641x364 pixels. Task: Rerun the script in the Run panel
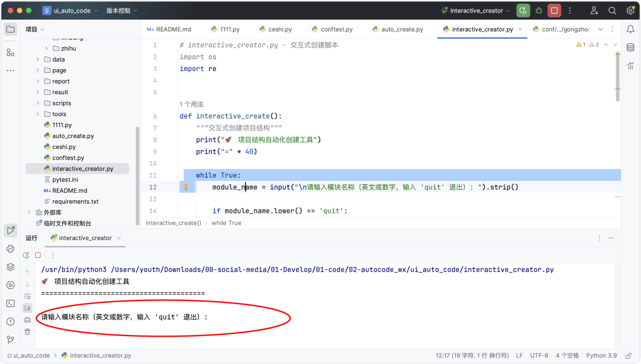tap(26, 256)
